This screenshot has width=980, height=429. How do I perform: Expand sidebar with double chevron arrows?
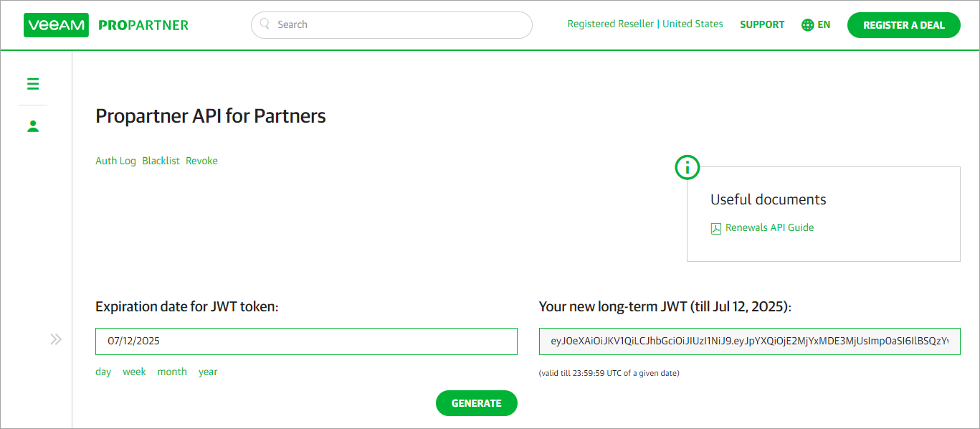click(x=56, y=339)
